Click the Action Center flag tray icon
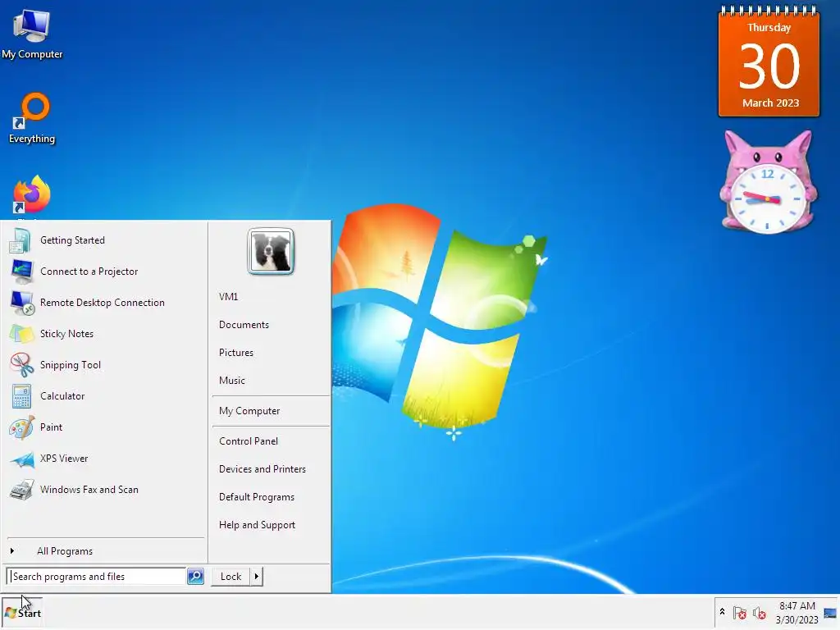This screenshot has width=840, height=630. click(740, 613)
